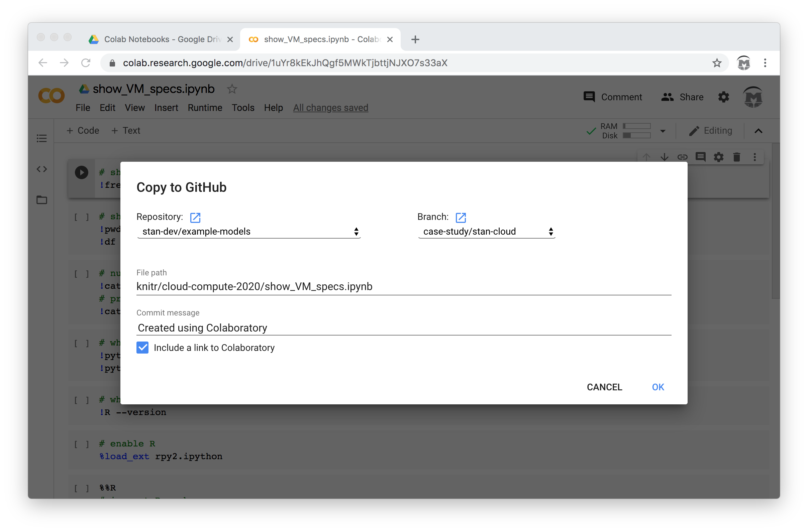Bookmark this page with the star icon
808x532 pixels.
(717, 63)
